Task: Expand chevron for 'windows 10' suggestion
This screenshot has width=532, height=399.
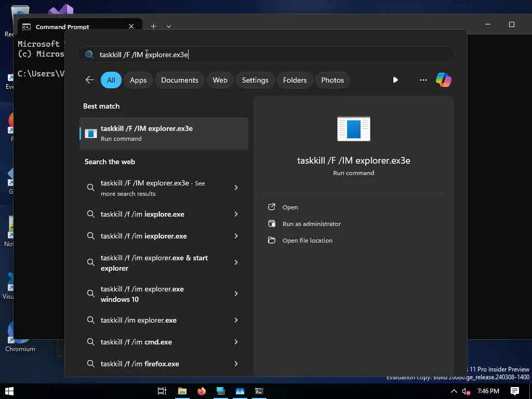Action: [236, 294]
